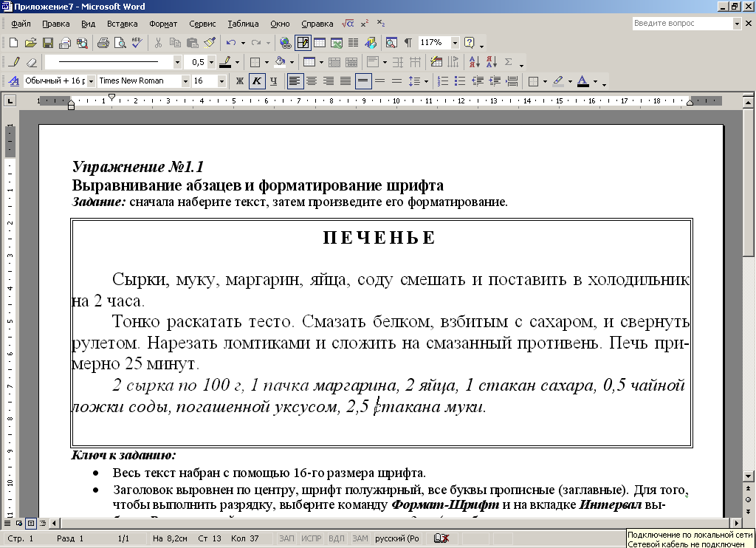Toggle Underline (Ч) formatting
756x548 pixels.
point(273,81)
